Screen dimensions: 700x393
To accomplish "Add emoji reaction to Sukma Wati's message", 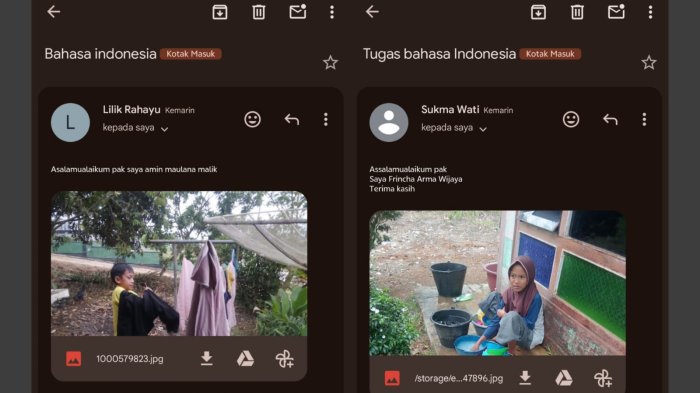I will click(x=571, y=119).
